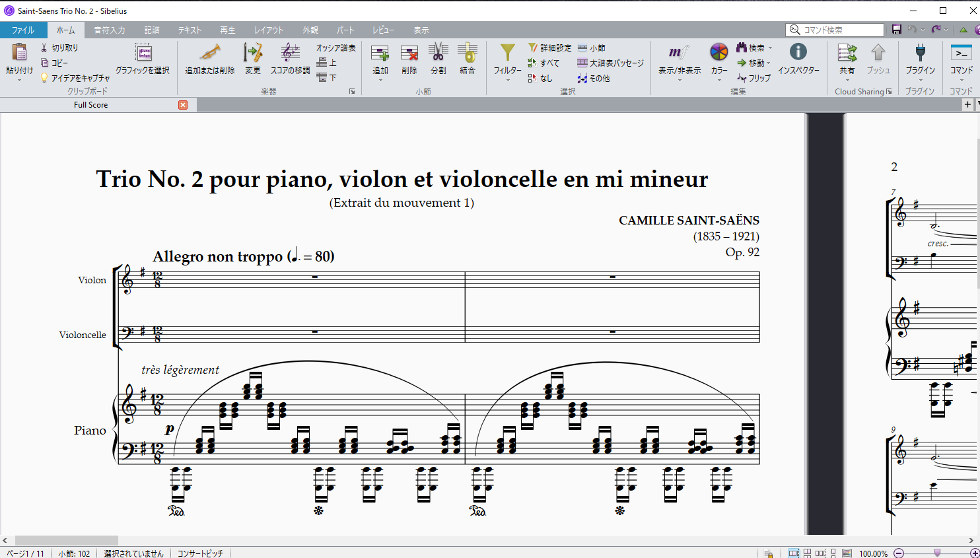The height and width of the screenshot is (558, 980).
Task: Open プラグイン dropdown
Action: (921, 80)
